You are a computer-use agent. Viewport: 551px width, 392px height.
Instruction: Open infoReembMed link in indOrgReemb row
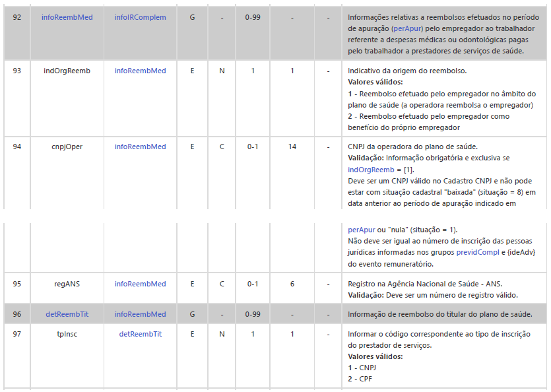(140, 71)
